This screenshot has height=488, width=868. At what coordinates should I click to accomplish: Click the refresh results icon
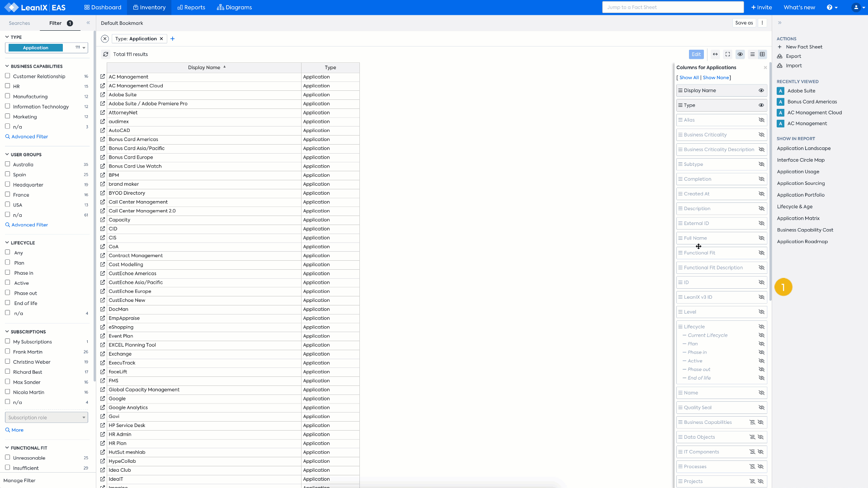tap(105, 54)
